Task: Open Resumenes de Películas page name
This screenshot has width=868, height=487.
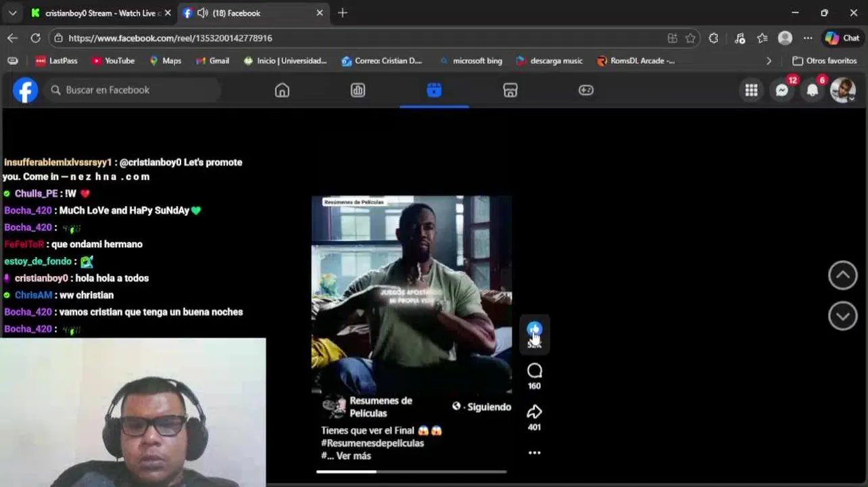Action: 381,407
